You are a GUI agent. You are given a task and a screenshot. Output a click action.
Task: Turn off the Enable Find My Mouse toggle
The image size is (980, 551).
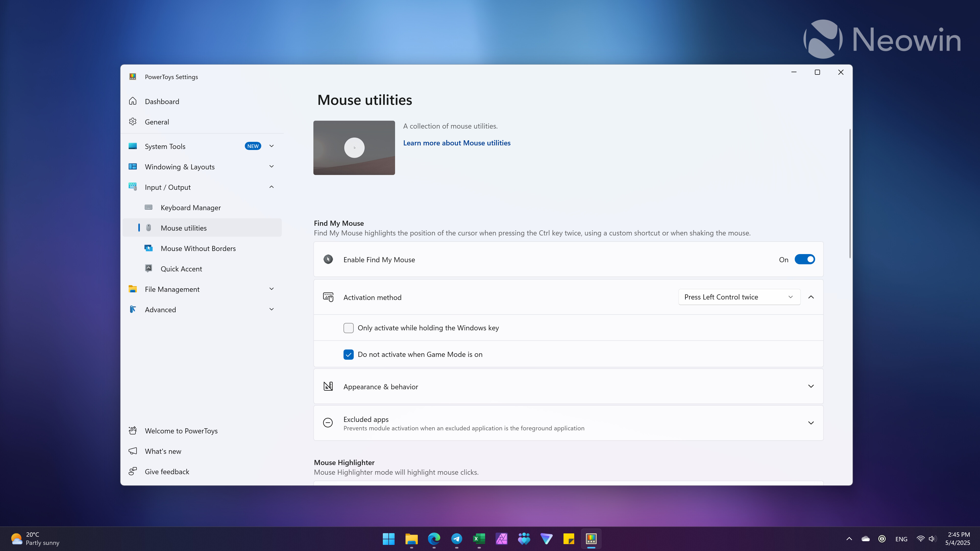coord(805,259)
